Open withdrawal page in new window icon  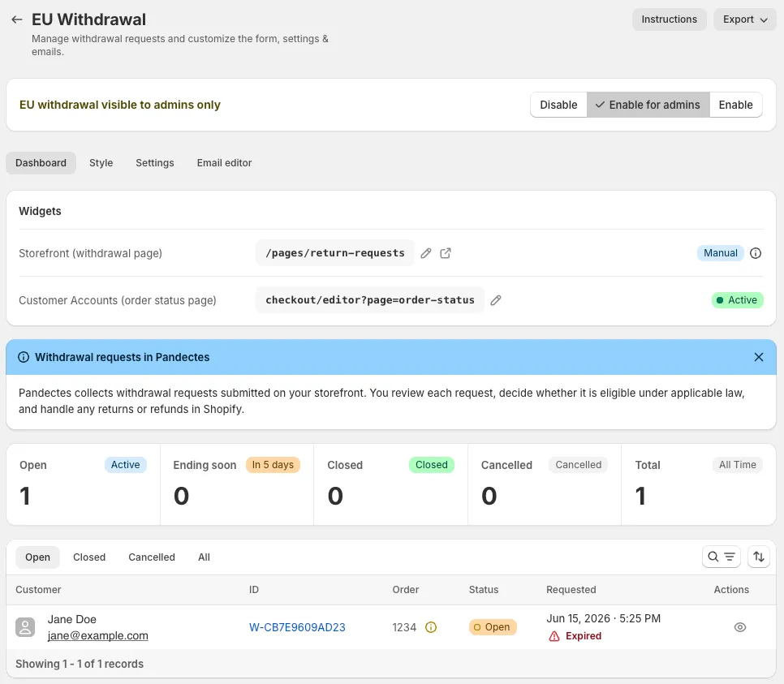[x=446, y=253]
